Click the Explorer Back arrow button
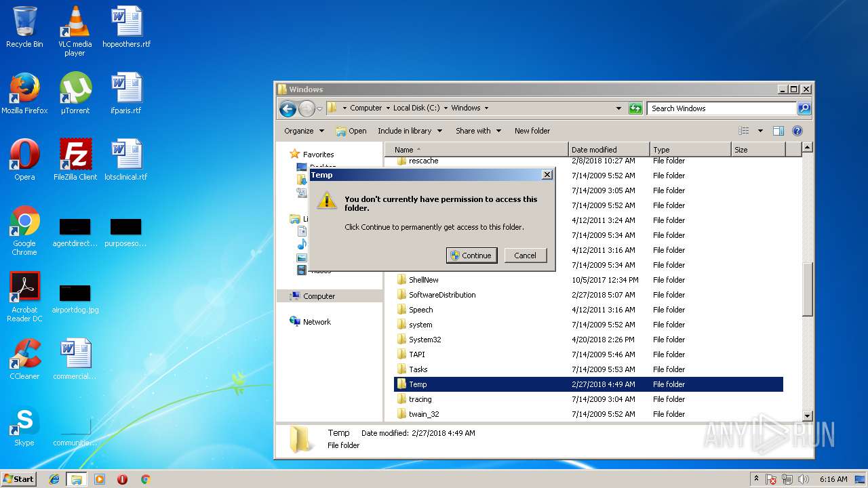868x488 pixels. coord(288,108)
